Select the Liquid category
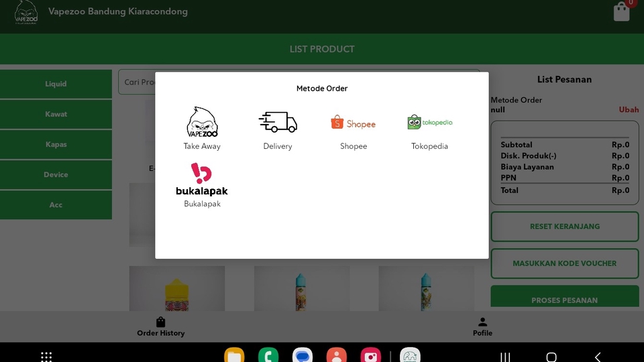This screenshot has width=644, height=362. 56,84
